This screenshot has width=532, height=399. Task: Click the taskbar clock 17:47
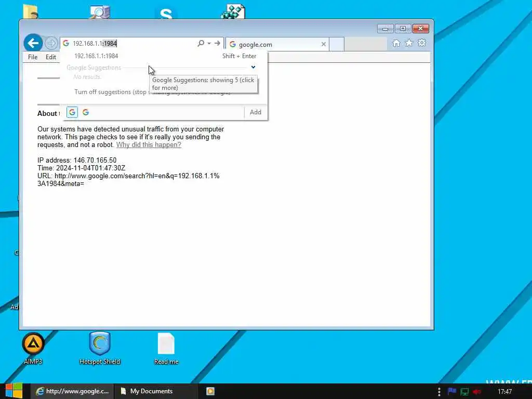(504, 392)
